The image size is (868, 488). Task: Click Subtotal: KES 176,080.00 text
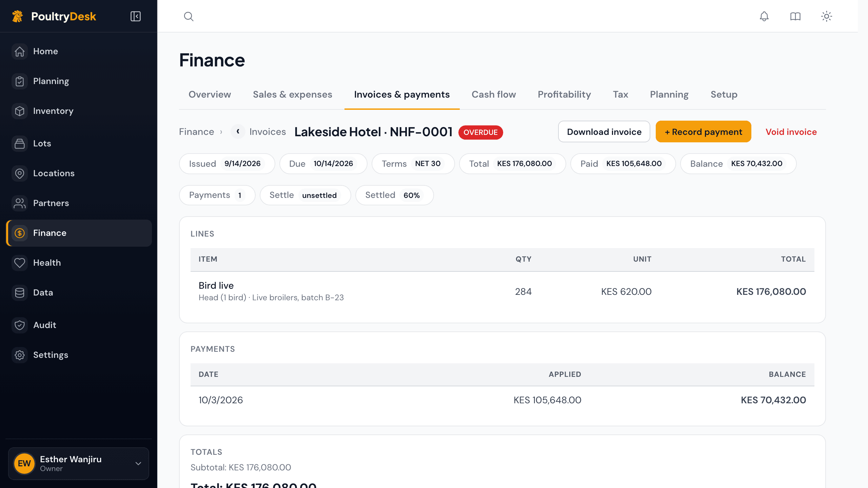[x=241, y=468]
